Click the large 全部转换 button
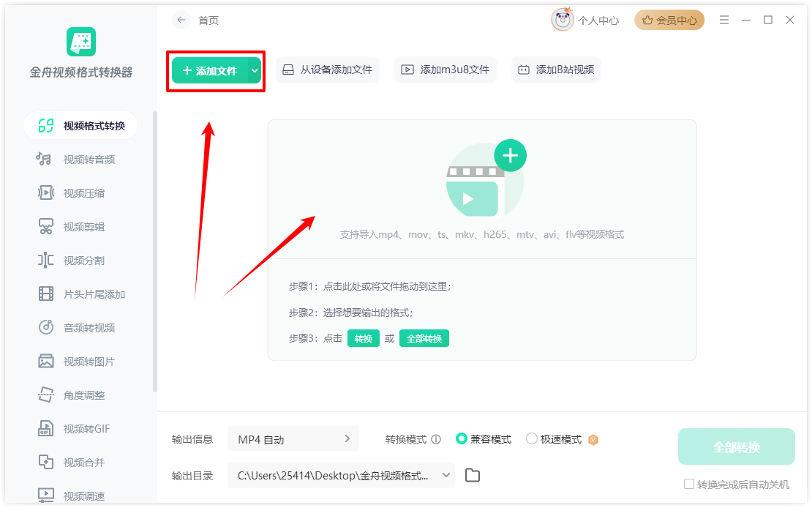 [x=737, y=447]
